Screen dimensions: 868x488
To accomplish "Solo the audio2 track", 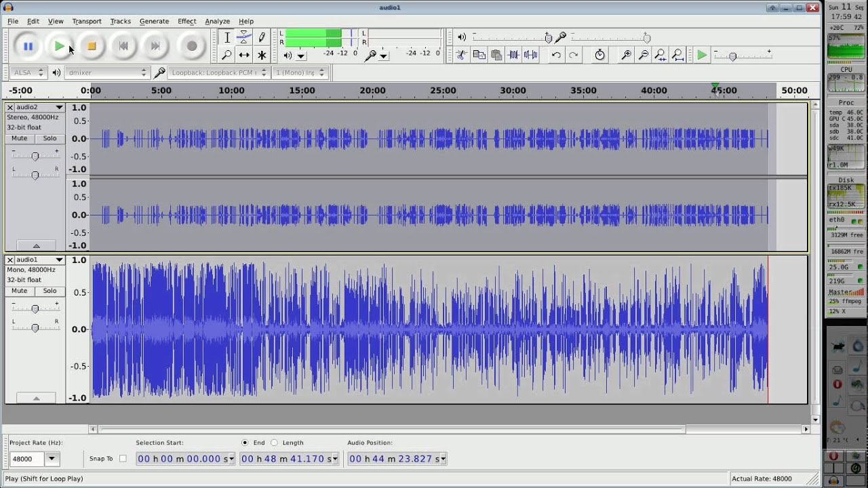I will 50,138.
